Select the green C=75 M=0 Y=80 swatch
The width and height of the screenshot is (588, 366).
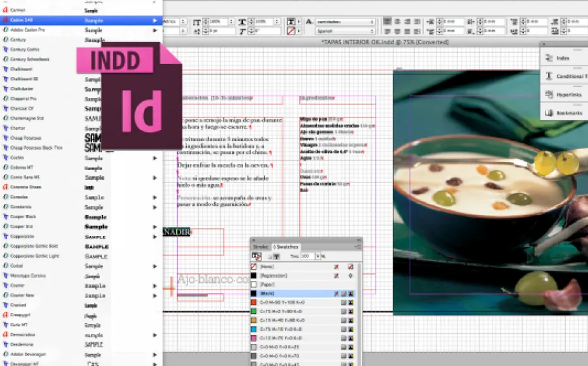[x=303, y=311]
